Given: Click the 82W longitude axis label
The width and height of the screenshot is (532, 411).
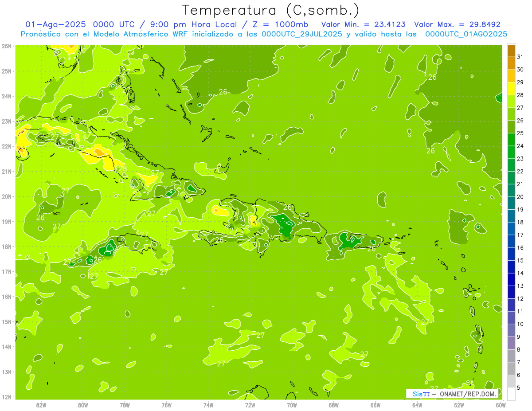Looking at the screenshot, I should (x=41, y=405).
